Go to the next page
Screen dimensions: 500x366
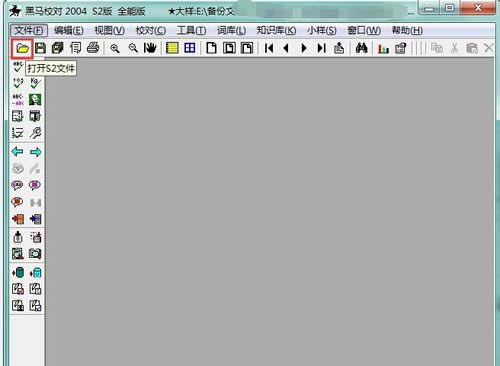point(304,49)
